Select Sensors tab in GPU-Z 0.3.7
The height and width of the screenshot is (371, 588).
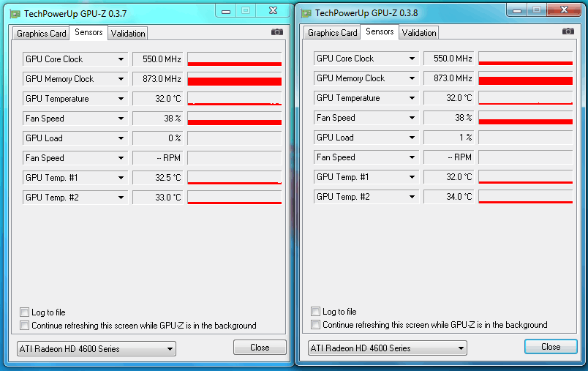[x=88, y=32]
